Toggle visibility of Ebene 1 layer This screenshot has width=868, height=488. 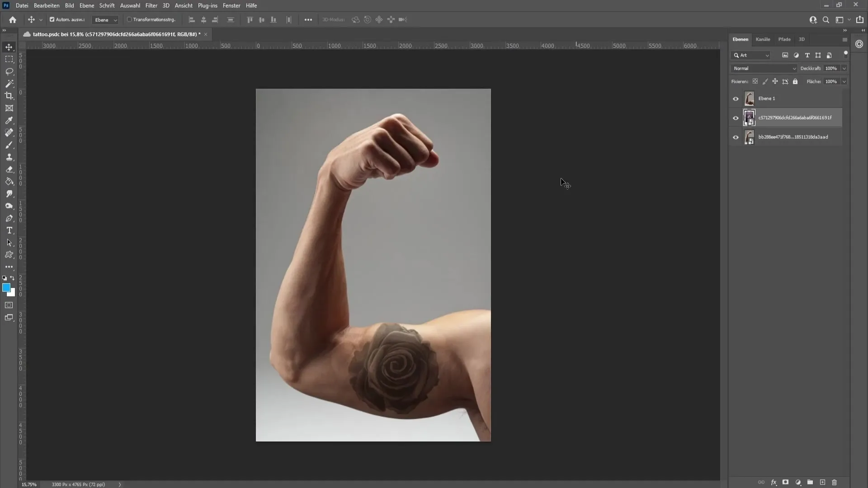click(735, 98)
